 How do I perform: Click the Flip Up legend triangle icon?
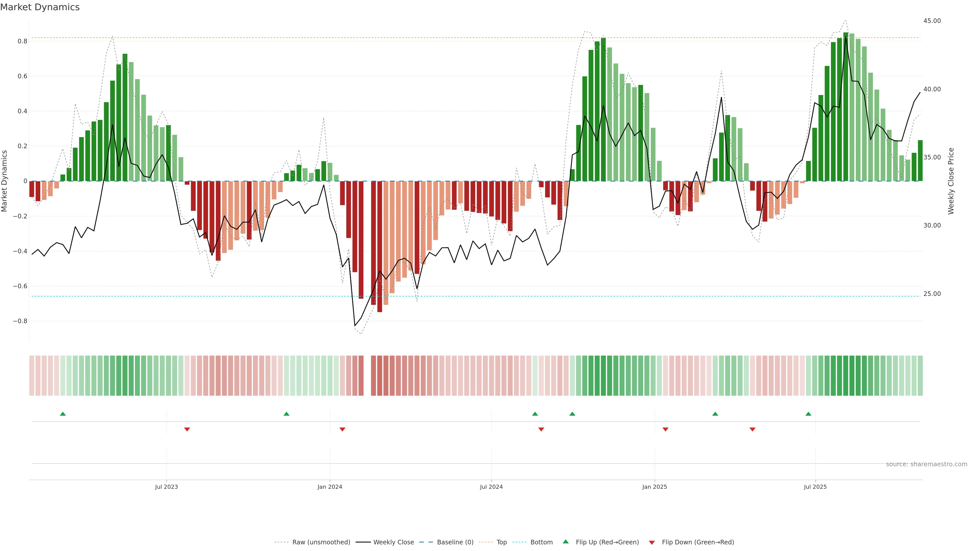tap(566, 542)
